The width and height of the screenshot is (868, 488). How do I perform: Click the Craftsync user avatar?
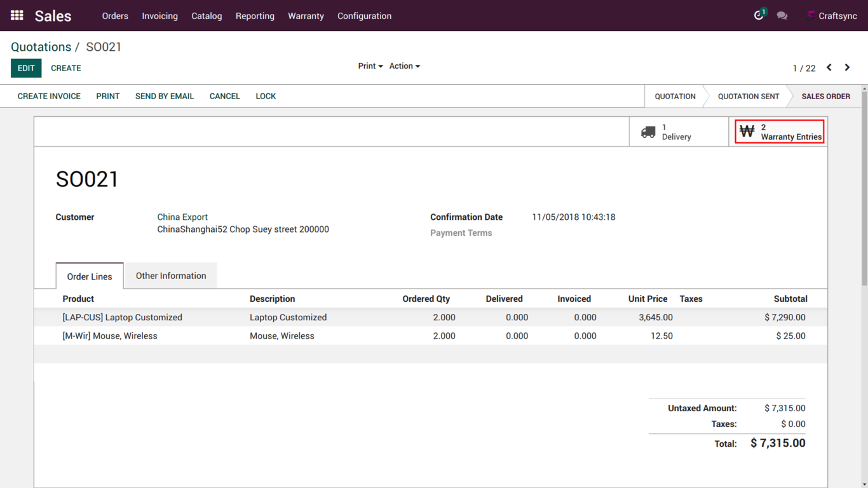pyautogui.click(x=811, y=16)
